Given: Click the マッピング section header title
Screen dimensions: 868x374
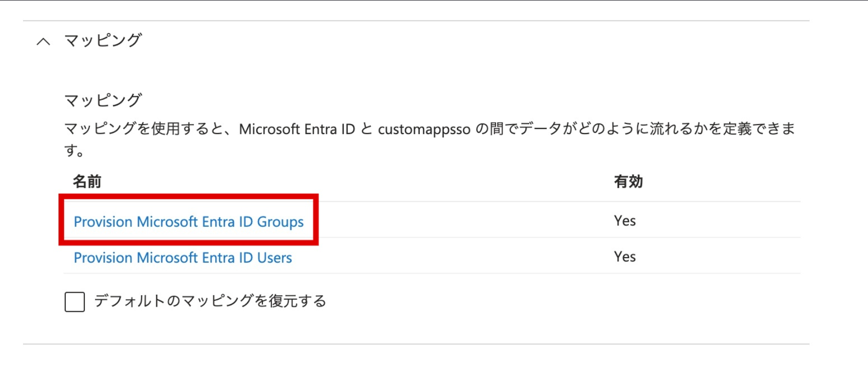Looking at the screenshot, I should pyautogui.click(x=103, y=40).
